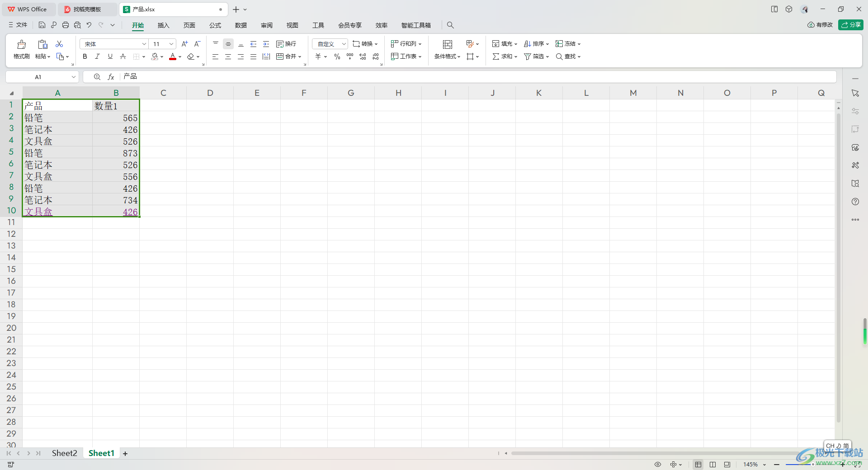Click the percent style icon
The height and width of the screenshot is (470, 868).
pyautogui.click(x=337, y=56)
